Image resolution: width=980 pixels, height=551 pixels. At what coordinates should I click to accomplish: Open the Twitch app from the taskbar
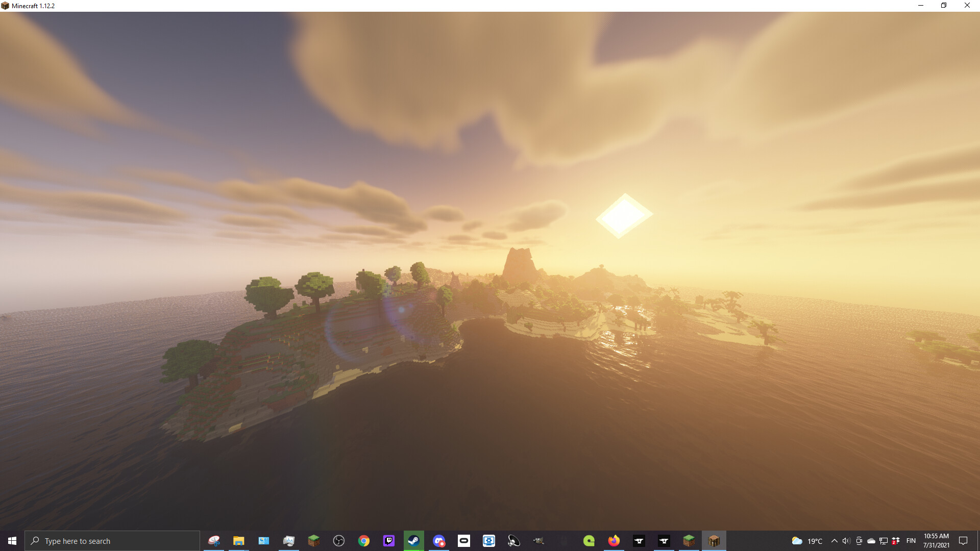(x=388, y=541)
